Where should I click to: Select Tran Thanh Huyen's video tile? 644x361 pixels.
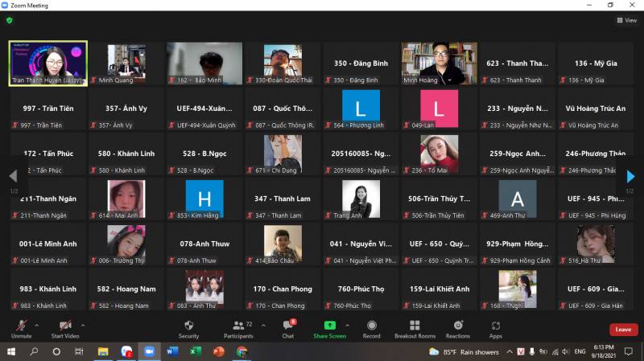click(x=48, y=63)
